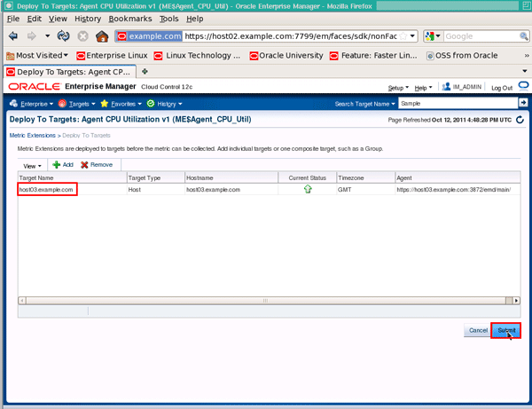Sort by the Hostname column header
Screen dimensions: 532x409
point(231,177)
